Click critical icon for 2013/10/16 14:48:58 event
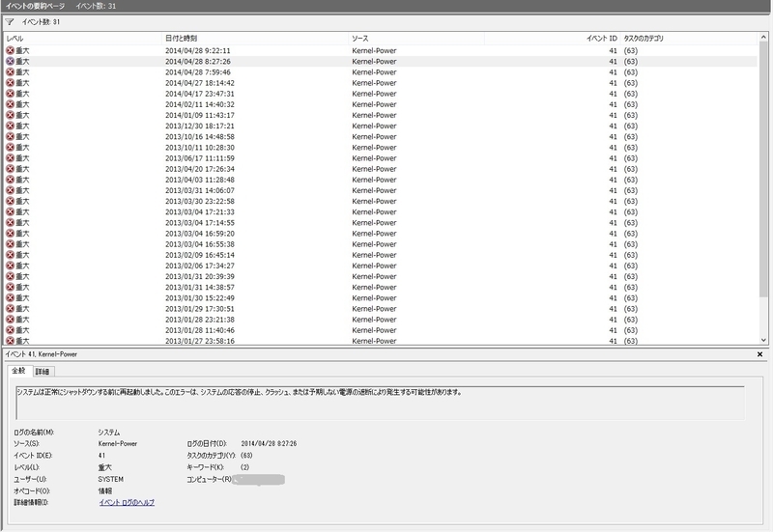Viewport: 773px width, 532px height. tap(10, 136)
